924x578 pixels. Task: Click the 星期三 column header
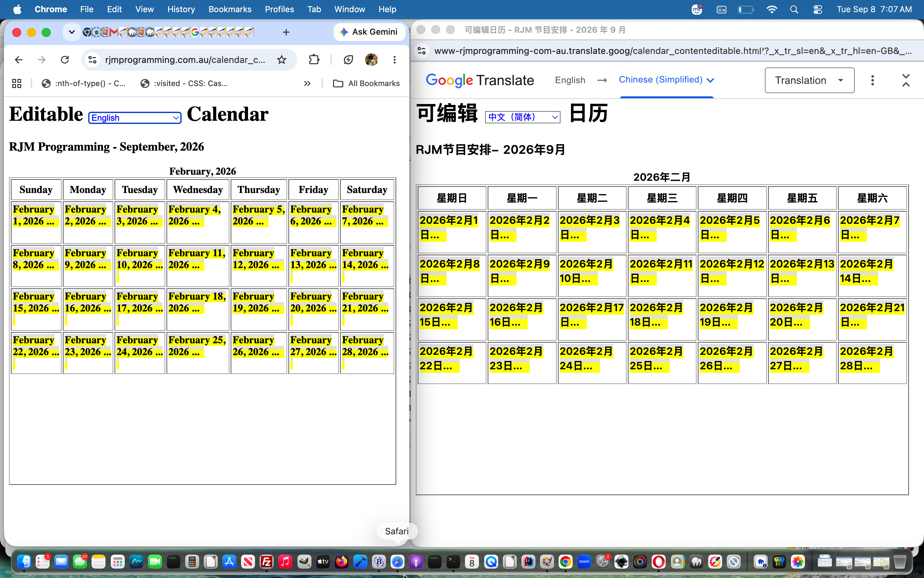662,198
